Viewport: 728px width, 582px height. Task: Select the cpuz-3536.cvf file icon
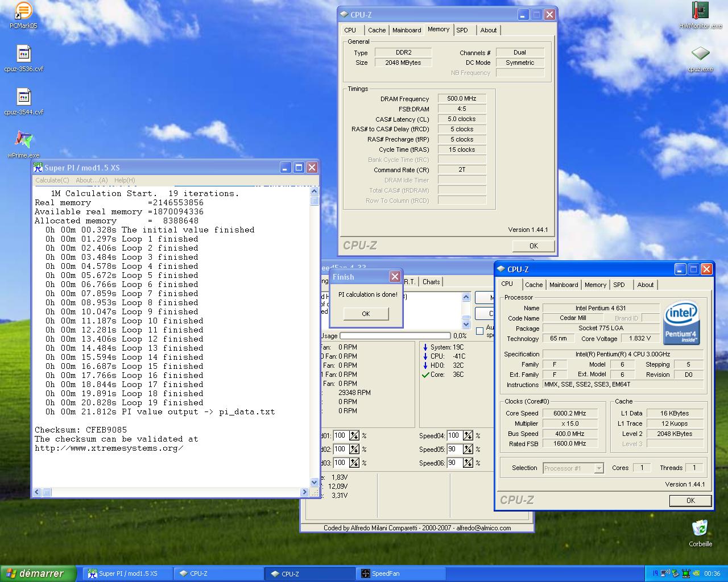[23, 59]
